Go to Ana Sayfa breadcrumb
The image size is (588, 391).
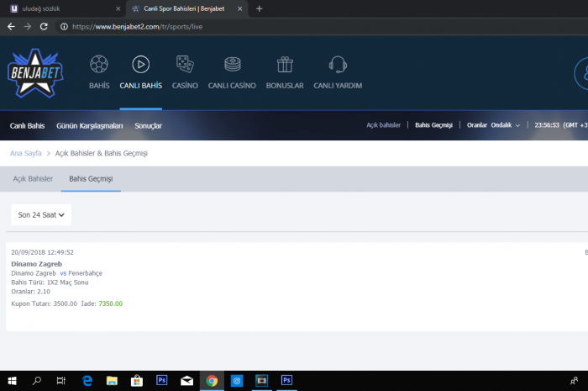[x=25, y=153]
